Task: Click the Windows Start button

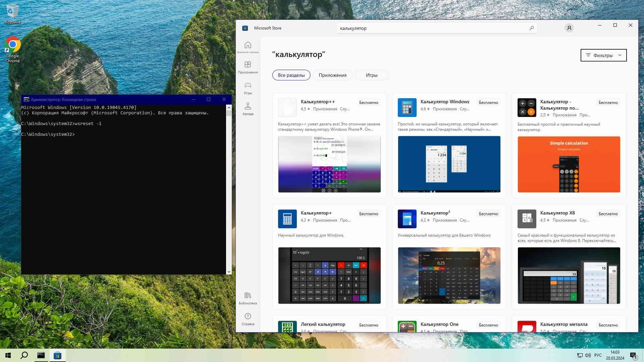Action: (8, 355)
